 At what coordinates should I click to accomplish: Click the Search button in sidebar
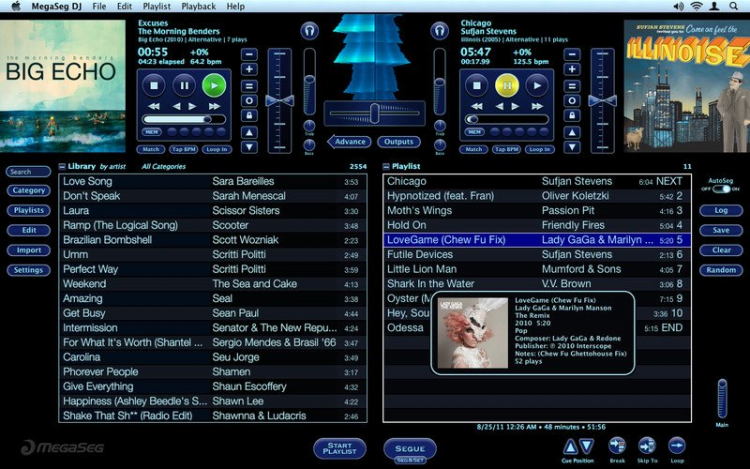click(28, 172)
